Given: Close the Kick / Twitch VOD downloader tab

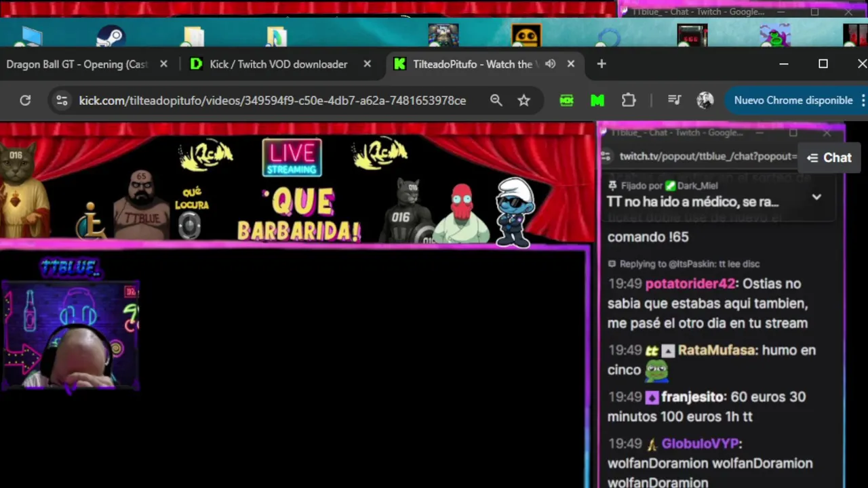Looking at the screenshot, I should 367,64.
